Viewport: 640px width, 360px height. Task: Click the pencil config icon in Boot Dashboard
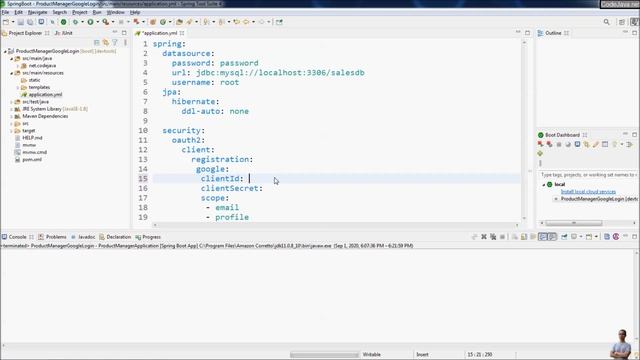[x=596, y=144]
